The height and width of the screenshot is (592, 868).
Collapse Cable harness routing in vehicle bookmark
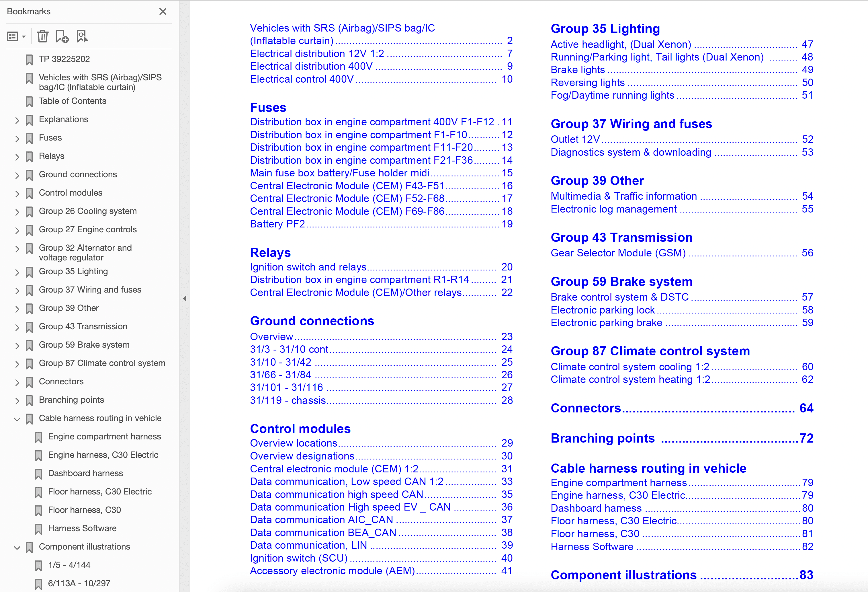[x=17, y=419]
